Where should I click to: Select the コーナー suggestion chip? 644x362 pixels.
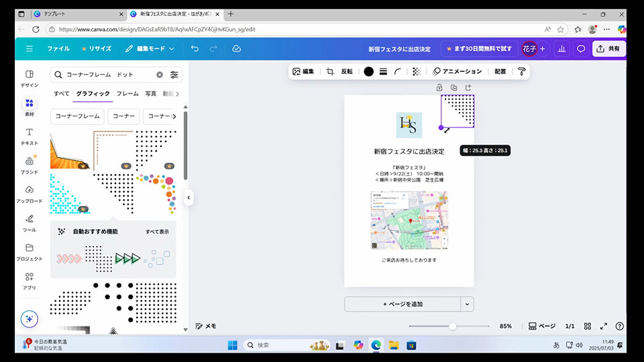(123, 116)
